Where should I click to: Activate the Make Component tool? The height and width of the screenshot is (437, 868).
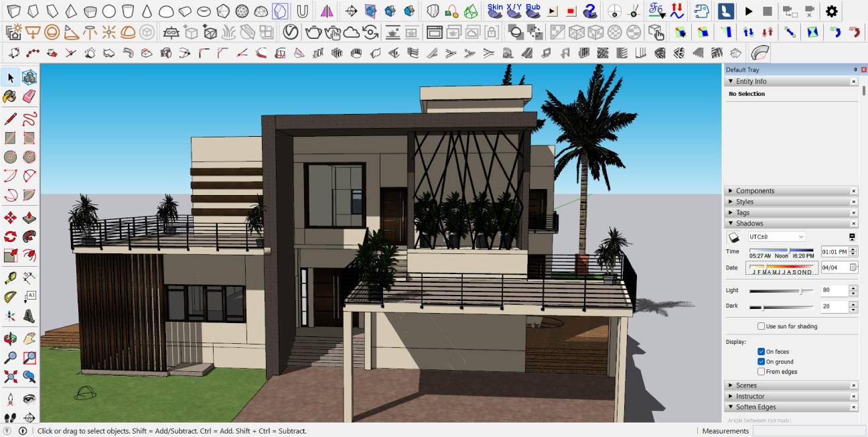click(x=29, y=78)
